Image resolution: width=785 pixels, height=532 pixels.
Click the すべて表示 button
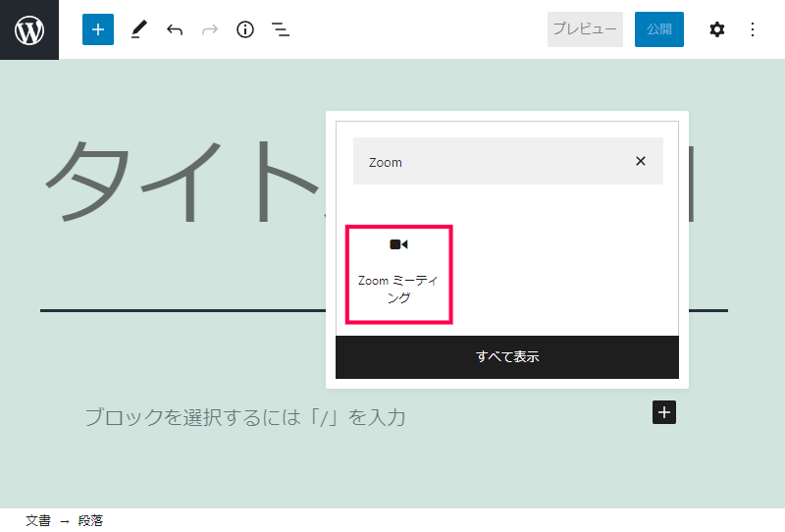click(507, 356)
